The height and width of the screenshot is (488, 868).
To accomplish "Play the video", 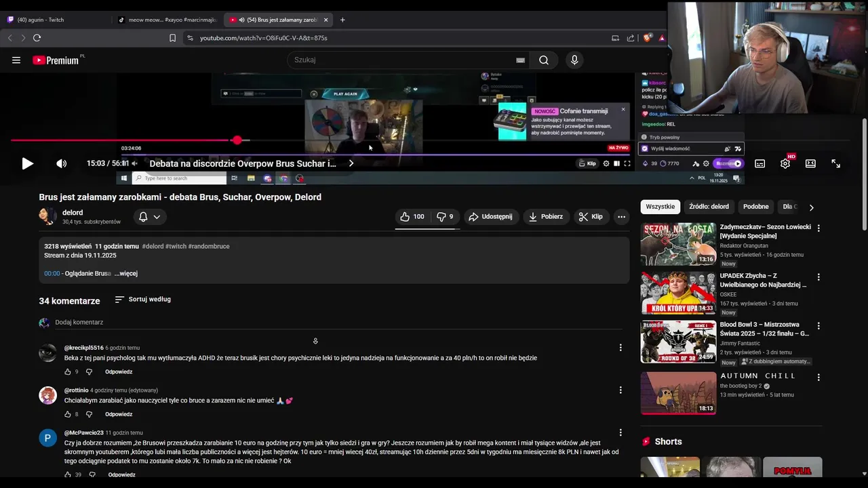I will pos(27,163).
